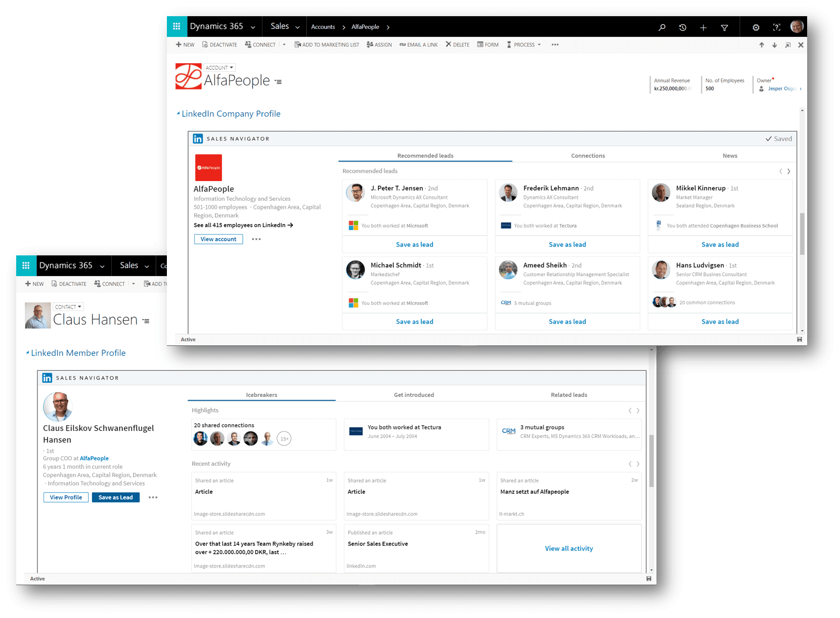The image size is (840, 618).
Task: Click the help question mark icon
Action: tap(777, 27)
